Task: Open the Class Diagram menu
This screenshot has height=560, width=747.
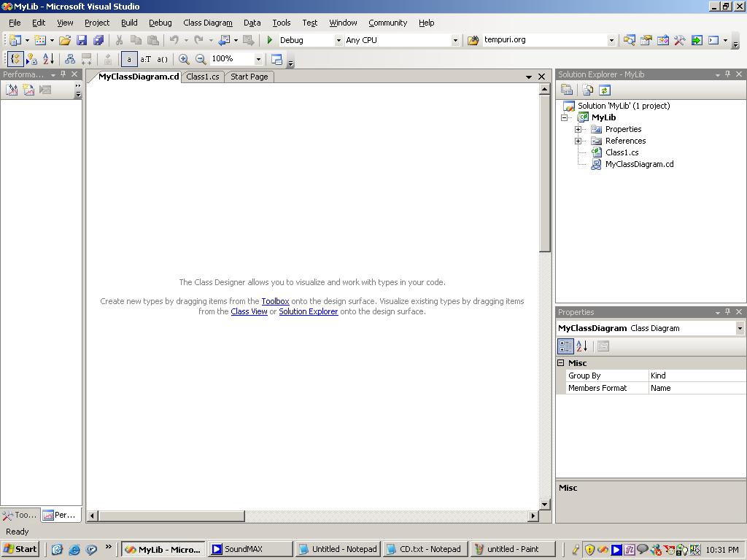Action: tap(208, 23)
